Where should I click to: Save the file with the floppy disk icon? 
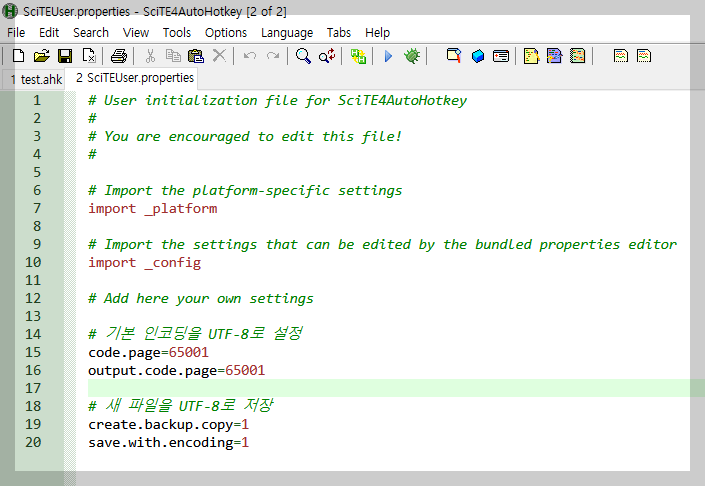point(65,56)
